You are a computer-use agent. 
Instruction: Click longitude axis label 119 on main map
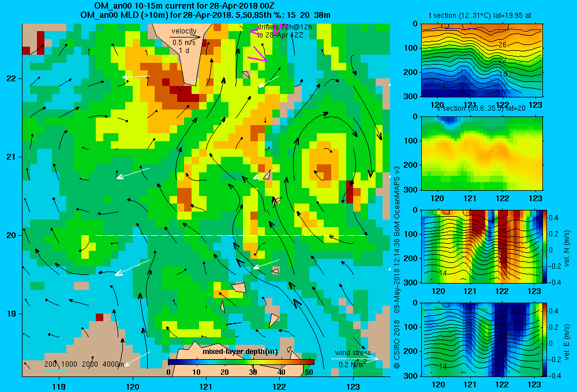[x=59, y=386]
